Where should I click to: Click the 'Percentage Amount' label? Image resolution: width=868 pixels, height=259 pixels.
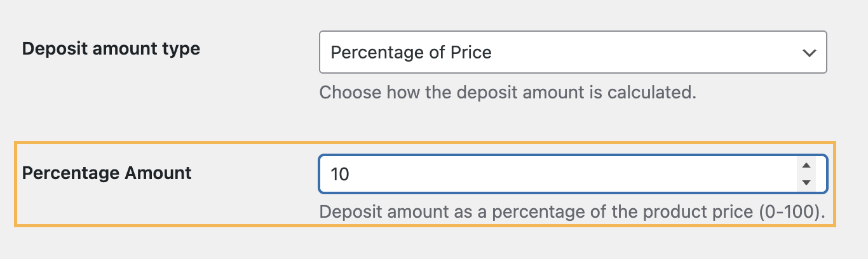pyautogui.click(x=107, y=172)
